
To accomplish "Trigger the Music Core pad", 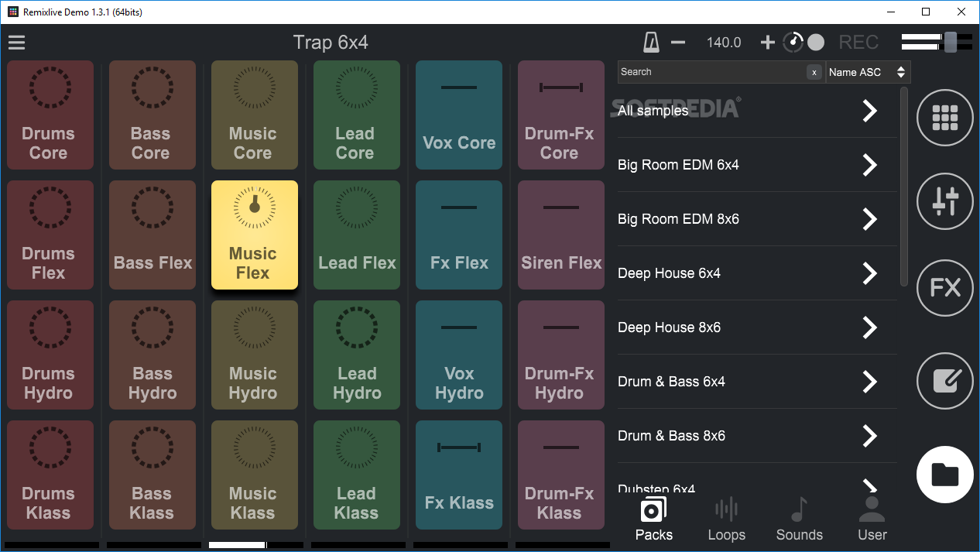I will pos(255,115).
